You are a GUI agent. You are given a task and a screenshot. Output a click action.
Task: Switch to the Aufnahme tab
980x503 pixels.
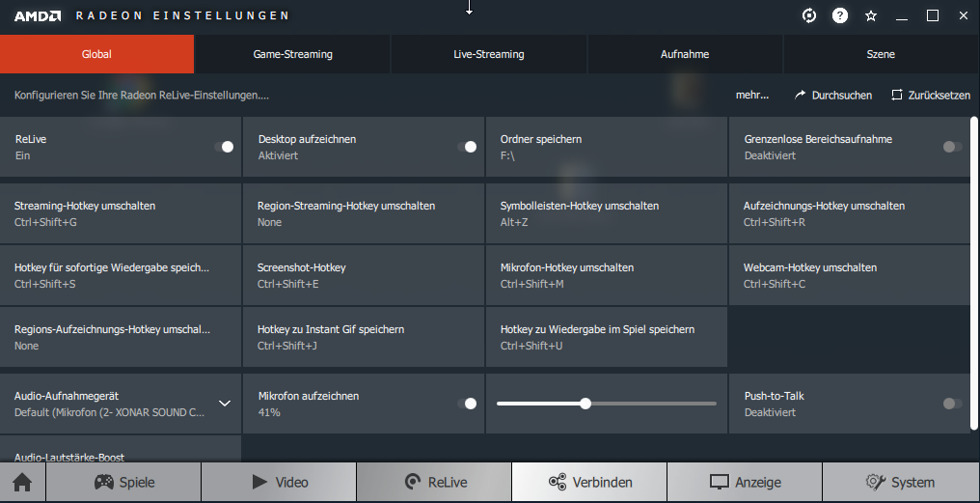[685, 54]
